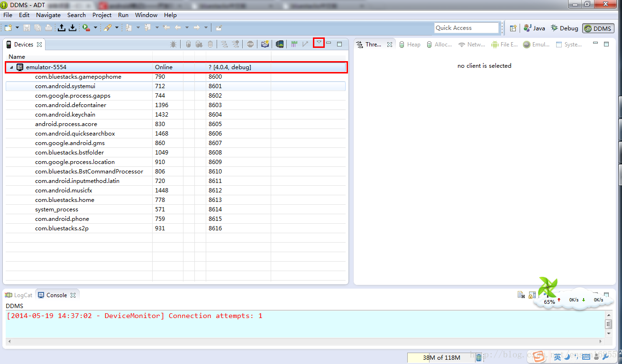Select the com.bluestacks.gamepophome process
This screenshot has width=622, height=364.
click(78, 77)
